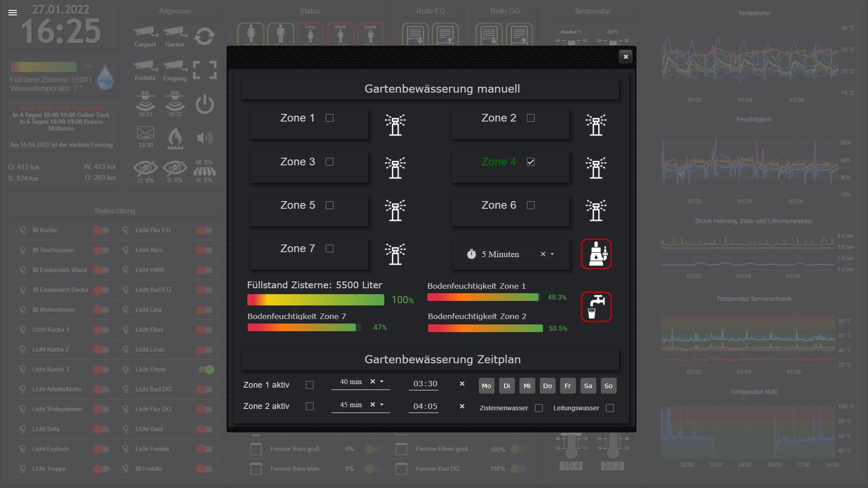Click the cistern pump icon button

[596, 254]
